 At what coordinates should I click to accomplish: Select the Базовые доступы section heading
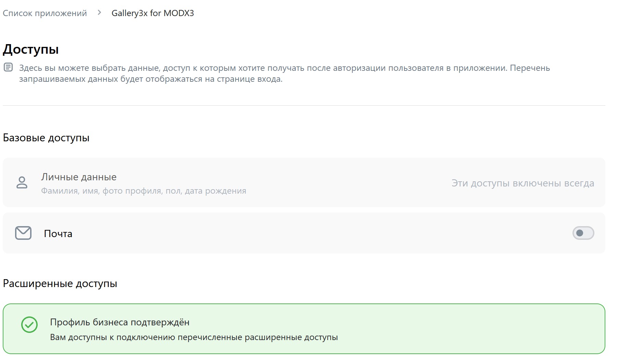tap(46, 138)
